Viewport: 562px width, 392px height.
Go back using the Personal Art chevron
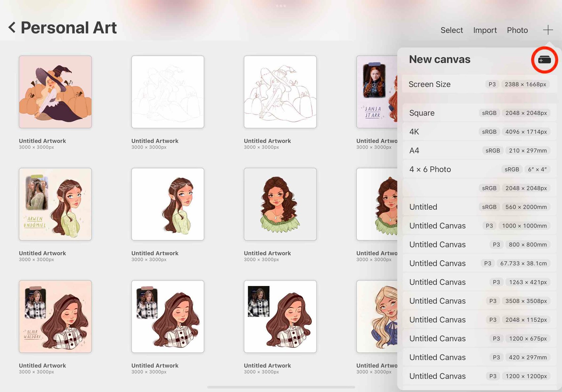pyautogui.click(x=12, y=27)
